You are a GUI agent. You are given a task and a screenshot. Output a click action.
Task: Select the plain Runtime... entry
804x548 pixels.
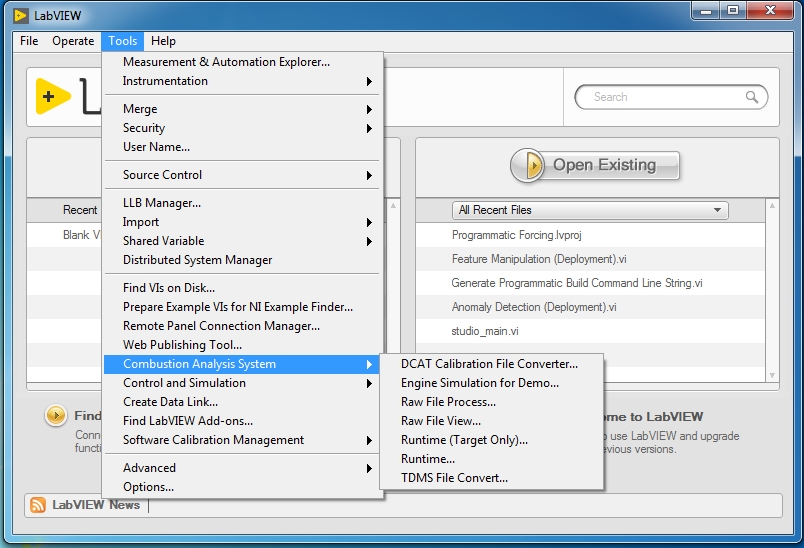[492, 459]
